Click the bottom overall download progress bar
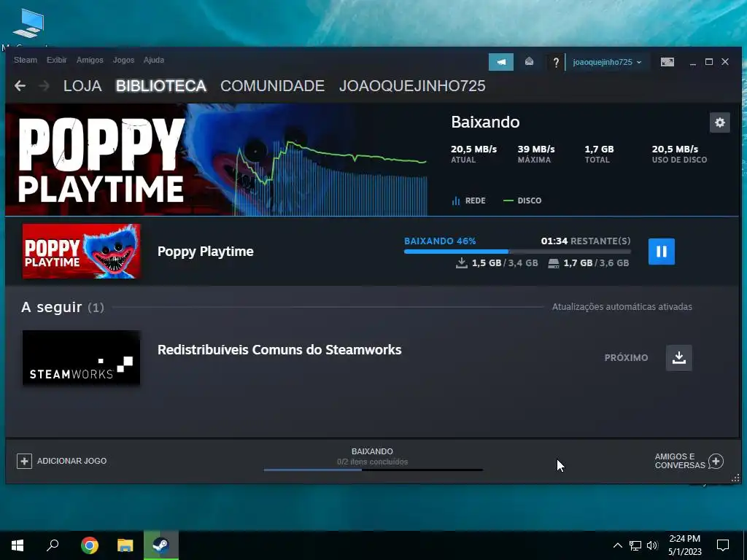 (373, 470)
